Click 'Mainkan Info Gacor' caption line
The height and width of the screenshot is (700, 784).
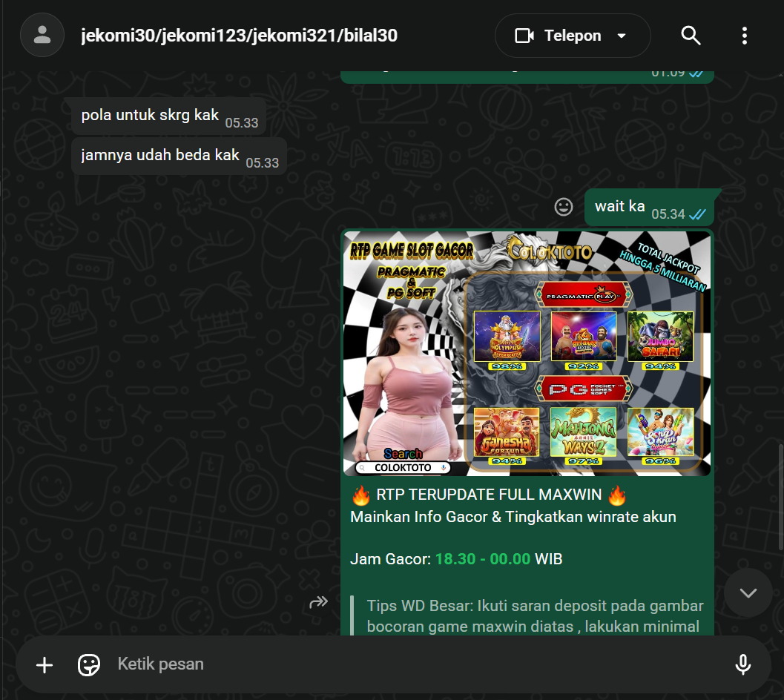[x=513, y=517]
